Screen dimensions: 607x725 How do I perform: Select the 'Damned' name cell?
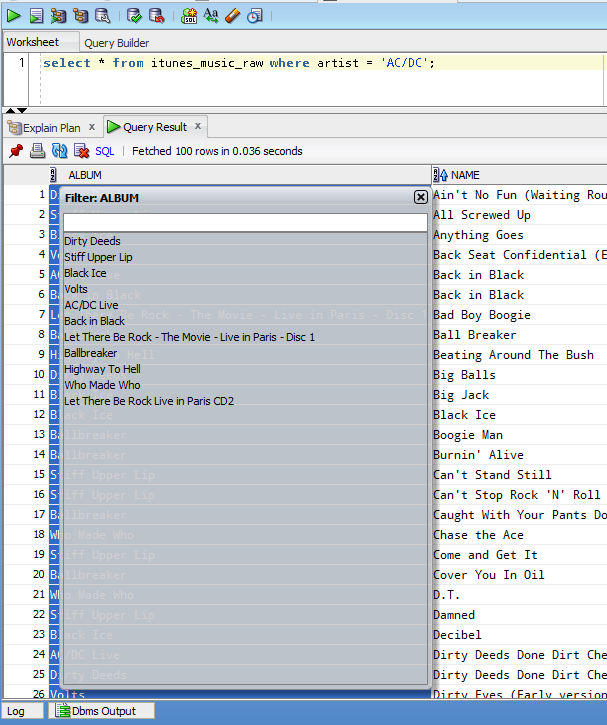click(519, 615)
